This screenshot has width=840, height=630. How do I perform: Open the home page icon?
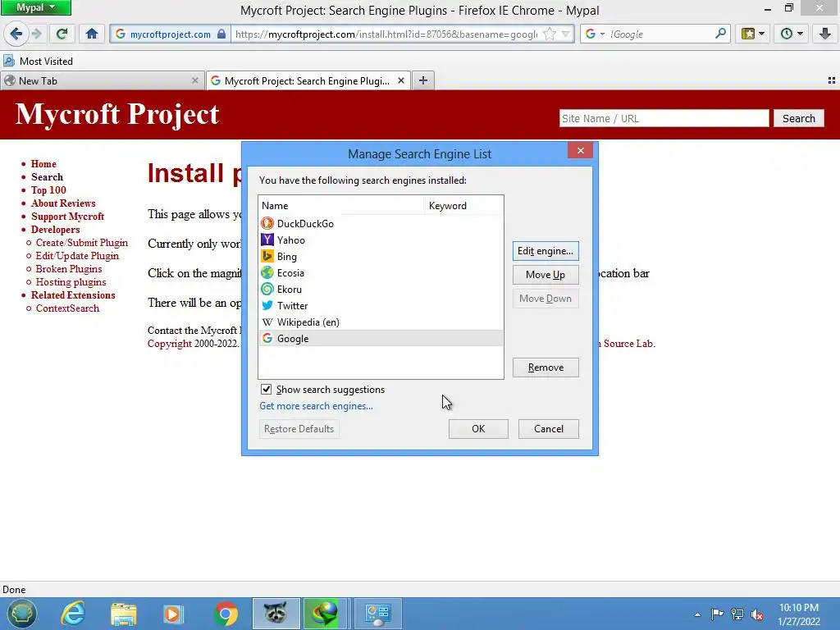point(92,34)
